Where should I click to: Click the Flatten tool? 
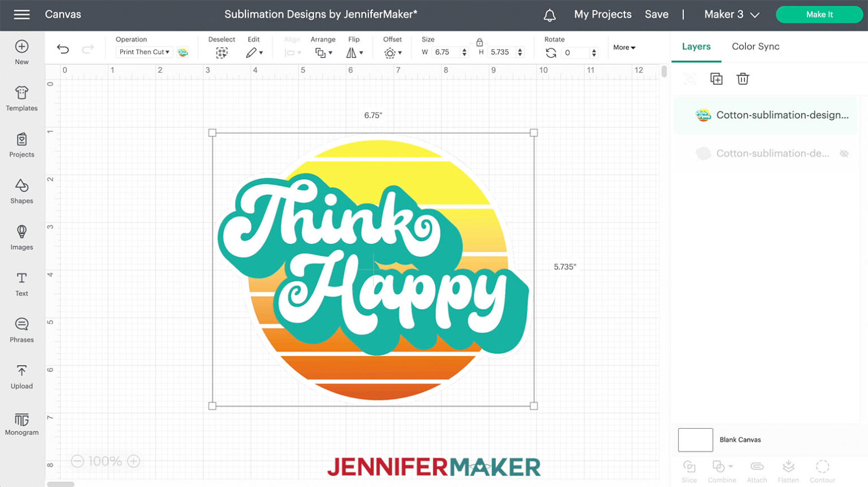(x=788, y=471)
